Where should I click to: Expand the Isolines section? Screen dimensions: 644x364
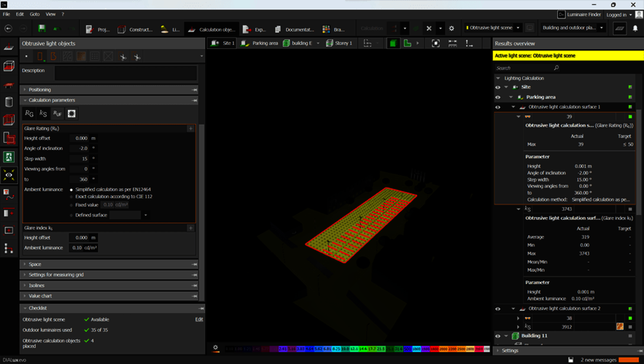coord(36,286)
